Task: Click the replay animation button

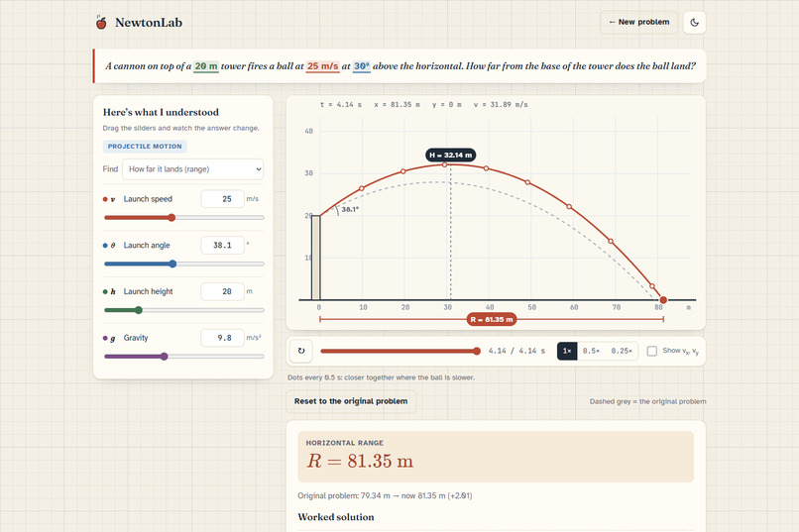Action: (301, 351)
